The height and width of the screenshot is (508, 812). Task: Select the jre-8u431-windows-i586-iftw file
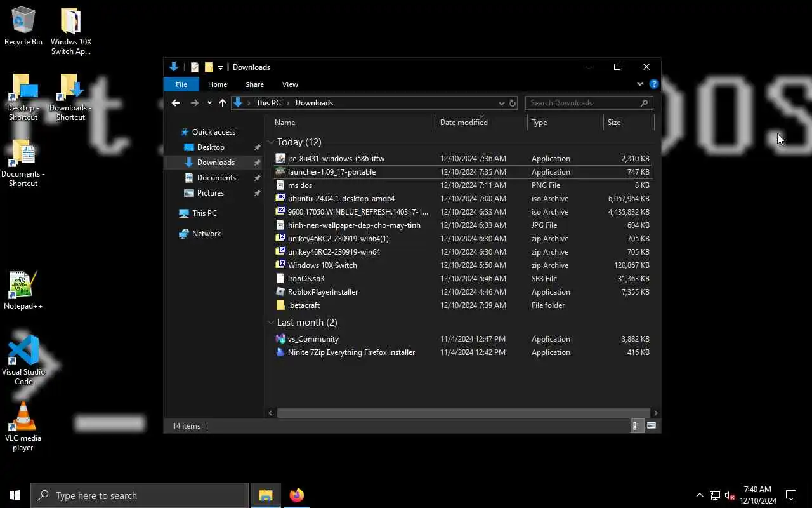(462, 159)
